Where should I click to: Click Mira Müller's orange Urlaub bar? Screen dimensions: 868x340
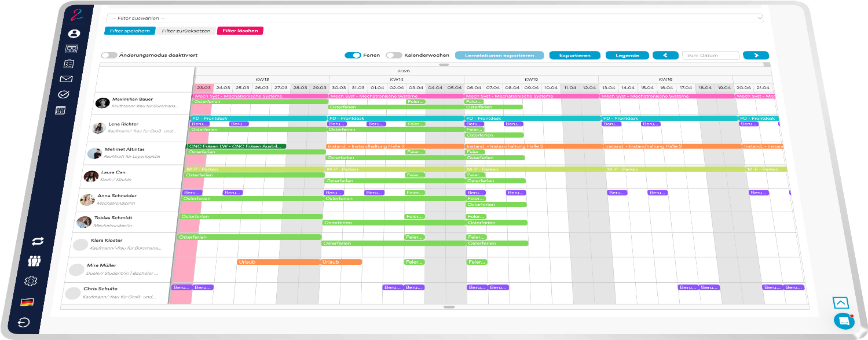coord(278,262)
